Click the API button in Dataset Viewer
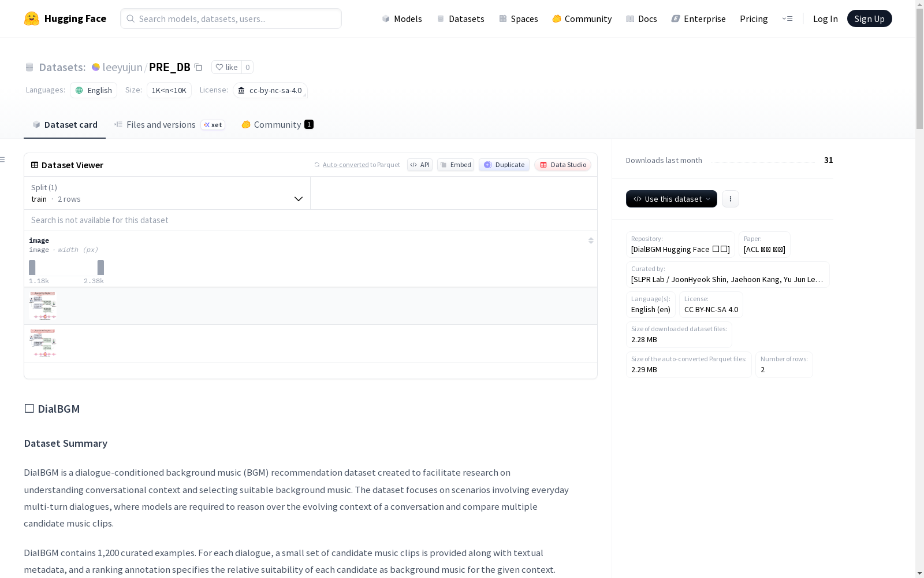 420,165
